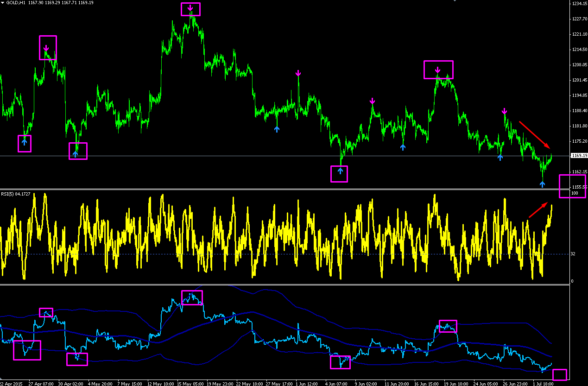588x386 pixels.
Task: Click the 24 Jun 05:00 time label
Action: (487, 383)
